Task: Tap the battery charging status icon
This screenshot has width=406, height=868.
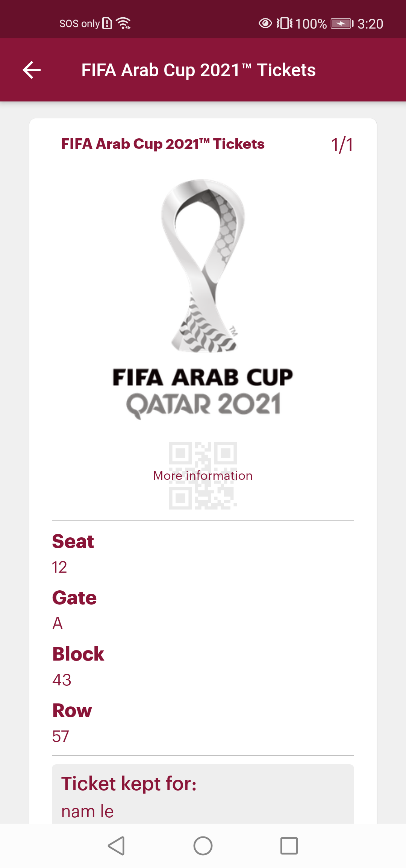Action: tap(342, 24)
